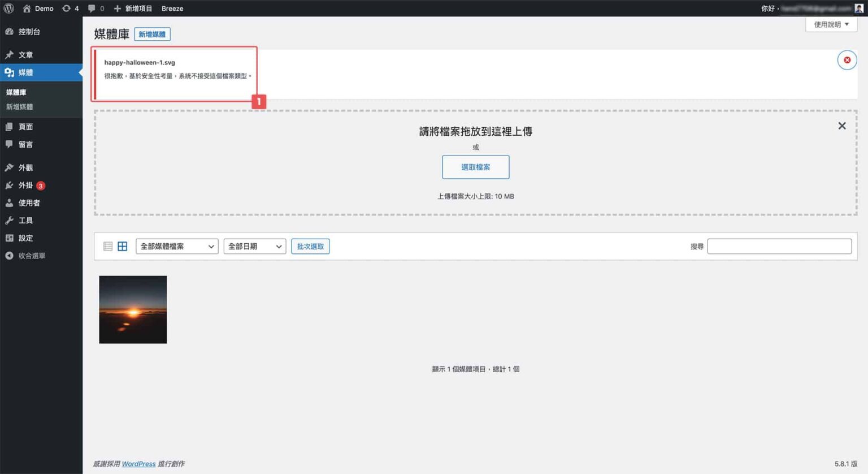This screenshot has height=474, width=868.
Task: Click the house icon next to Demo
Action: tap(27, 8)
